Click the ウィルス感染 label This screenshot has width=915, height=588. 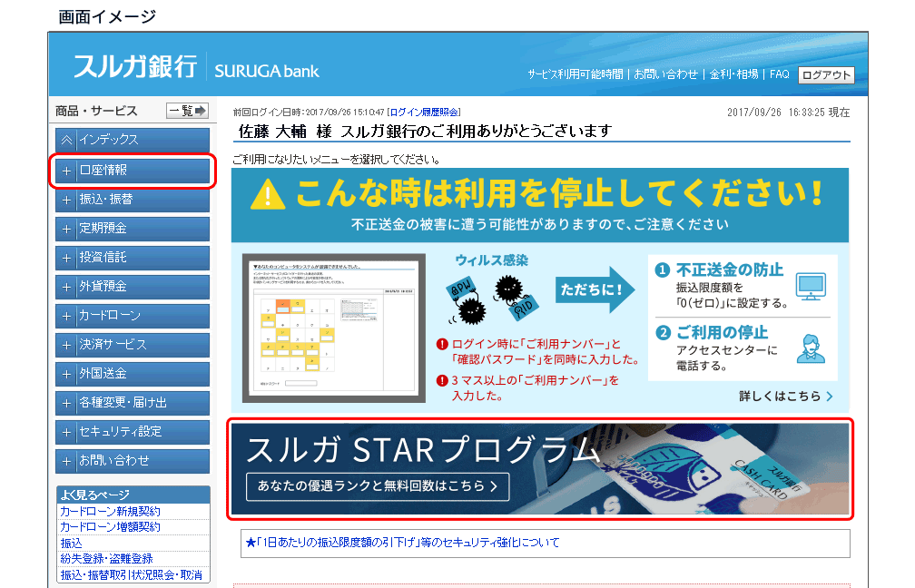491,260
